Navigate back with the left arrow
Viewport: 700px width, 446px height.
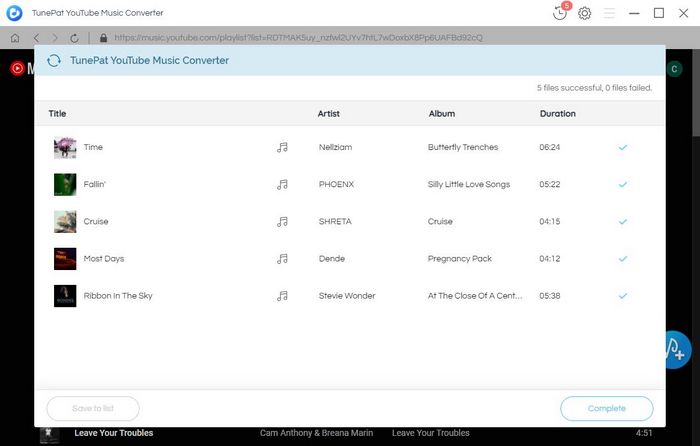(36, 38)
